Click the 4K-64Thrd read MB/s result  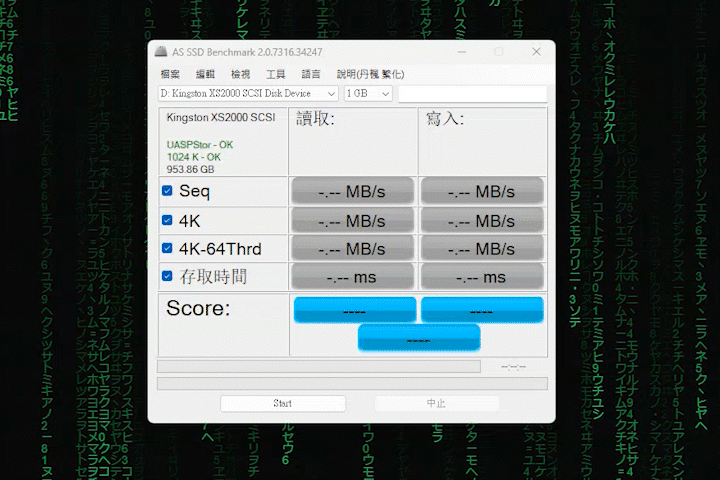[352, 248]
